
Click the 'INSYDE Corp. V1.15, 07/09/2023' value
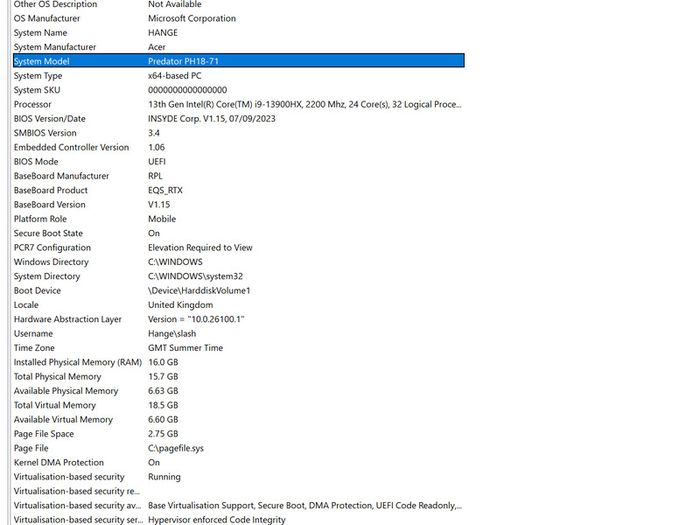click(x=212, y=118)
